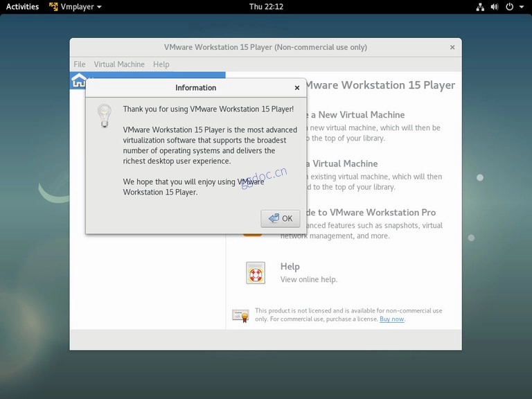The width and height of the screenshot is (532, 399).
Task: Click Create a New Virtual Machine heading
Action: 355,115
